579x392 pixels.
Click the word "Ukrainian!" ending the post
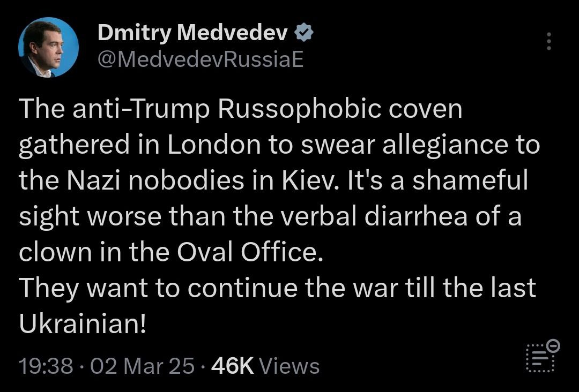pos(82,325)
